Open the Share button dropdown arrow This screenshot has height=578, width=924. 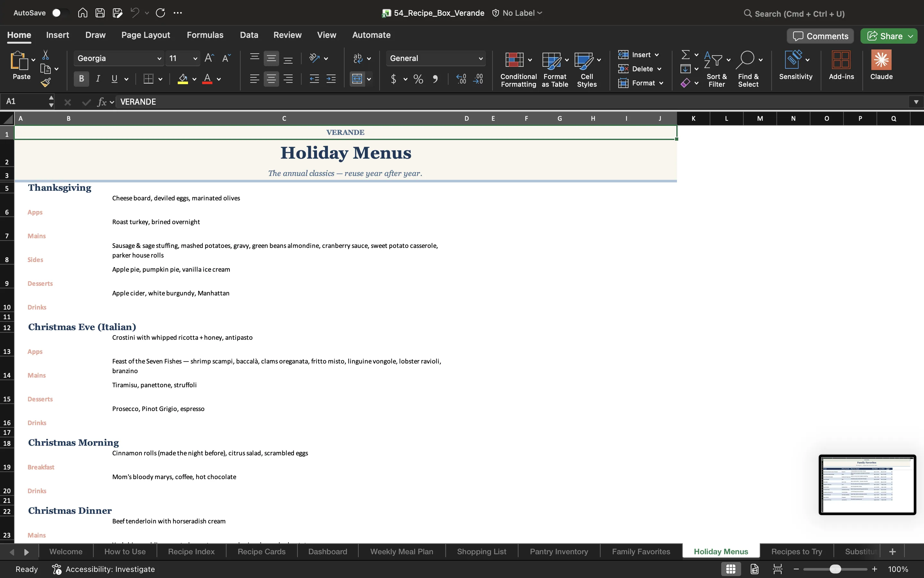coord(911,36)
